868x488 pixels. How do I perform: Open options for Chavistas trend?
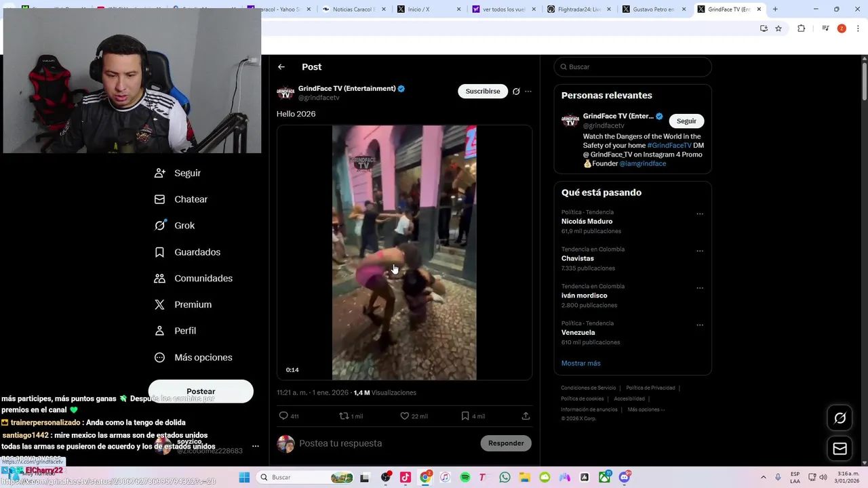pyautogui.click(x=700, y=251)
